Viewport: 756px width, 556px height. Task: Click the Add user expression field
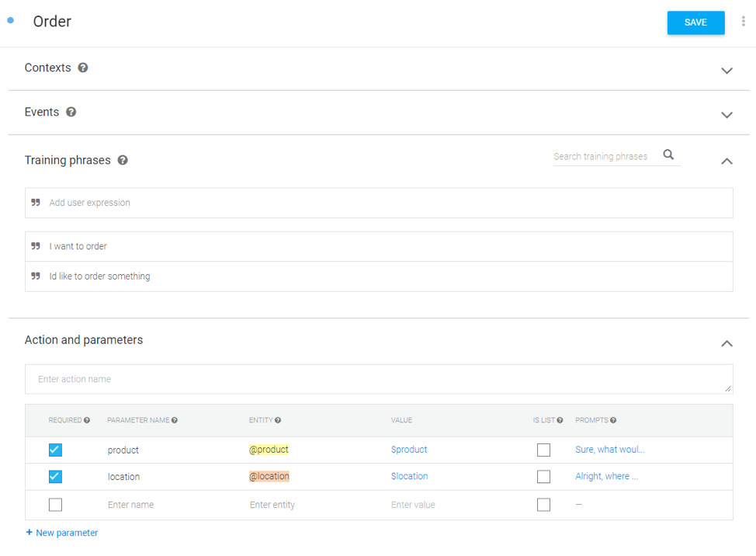tap(379, 203)
